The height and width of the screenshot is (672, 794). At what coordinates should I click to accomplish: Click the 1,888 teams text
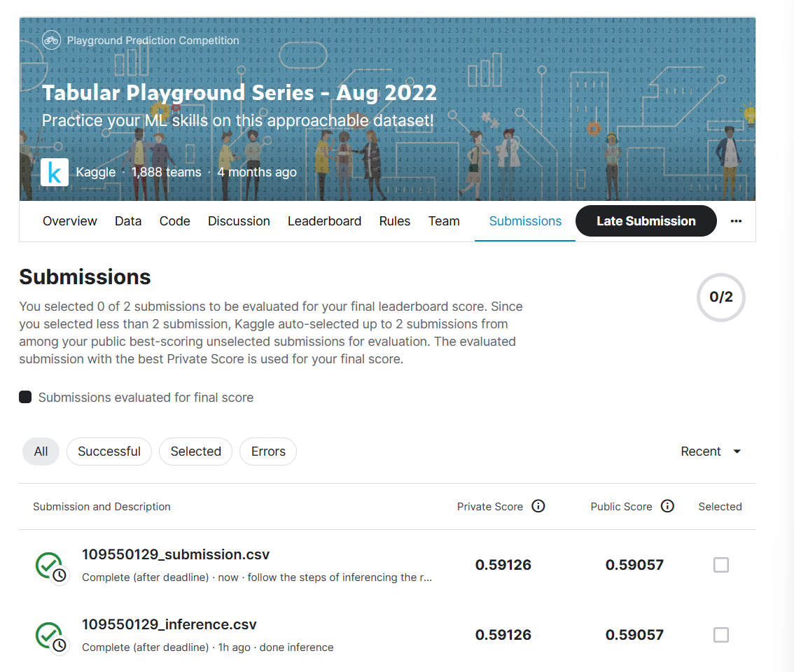coord(167,172)
